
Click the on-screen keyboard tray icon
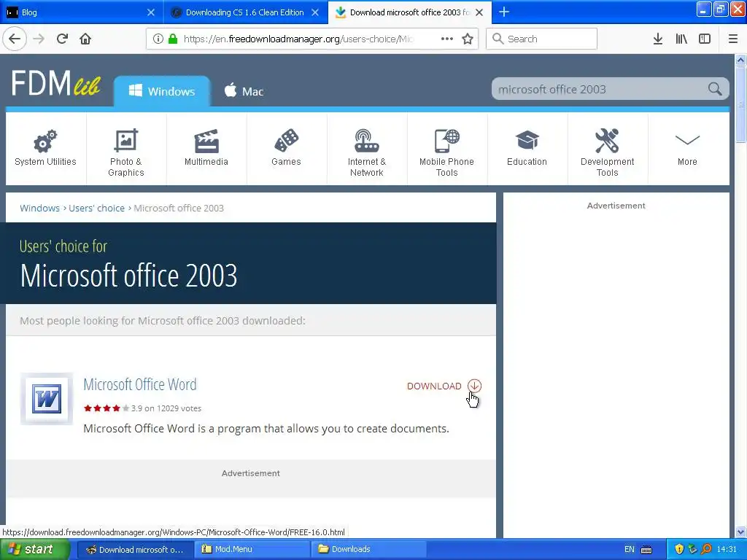pos(646,550)
